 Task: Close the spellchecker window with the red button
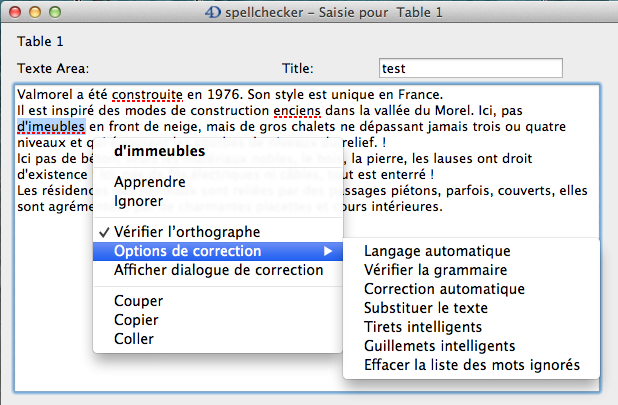click(14, 12)
